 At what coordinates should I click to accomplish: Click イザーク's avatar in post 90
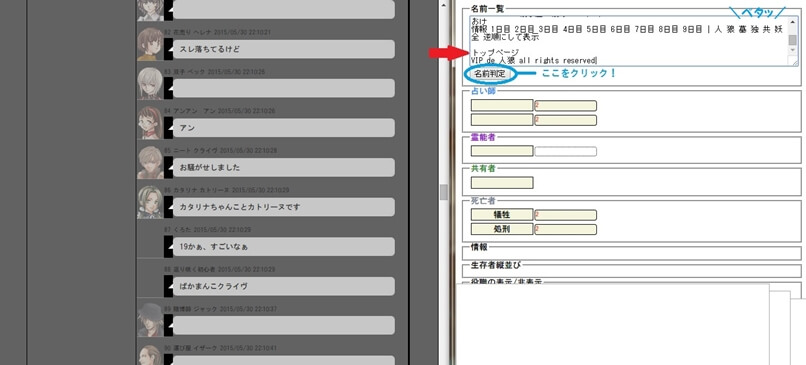click(x=150, y=355)
